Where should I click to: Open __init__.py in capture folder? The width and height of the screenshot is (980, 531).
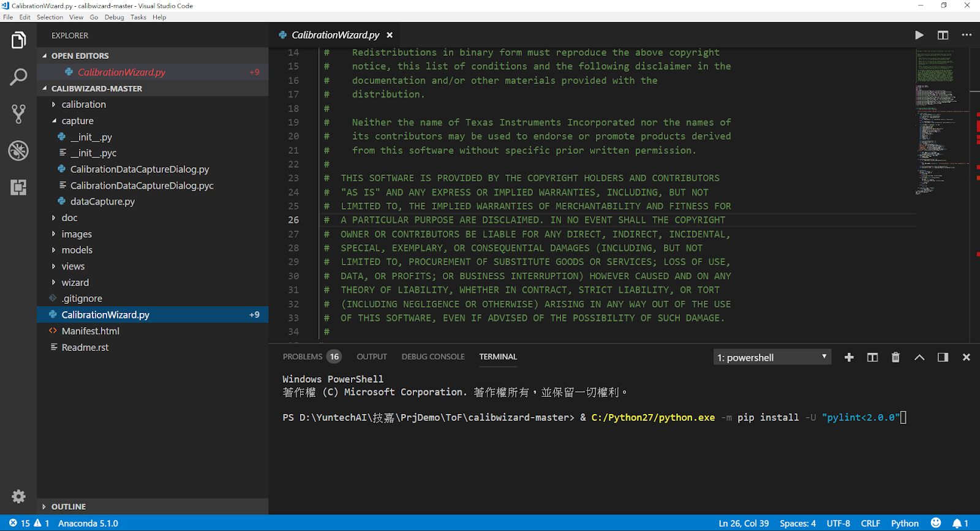[153, 137]
